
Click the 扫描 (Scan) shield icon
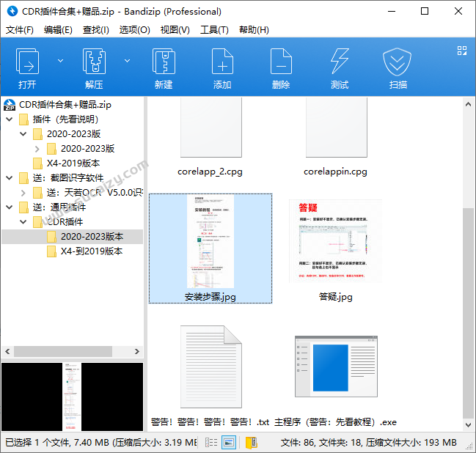[398, 67]
